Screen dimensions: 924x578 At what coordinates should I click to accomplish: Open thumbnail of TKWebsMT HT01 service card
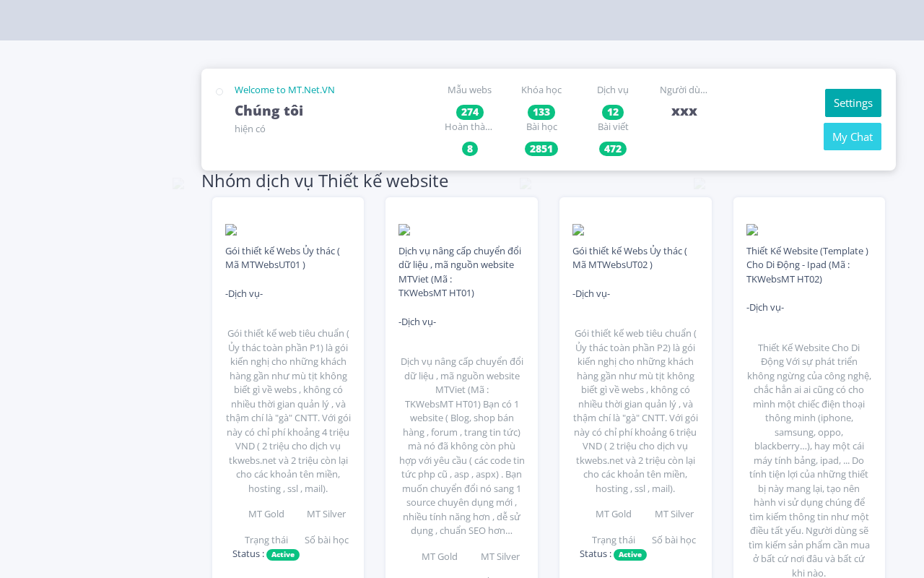point(404,230)
